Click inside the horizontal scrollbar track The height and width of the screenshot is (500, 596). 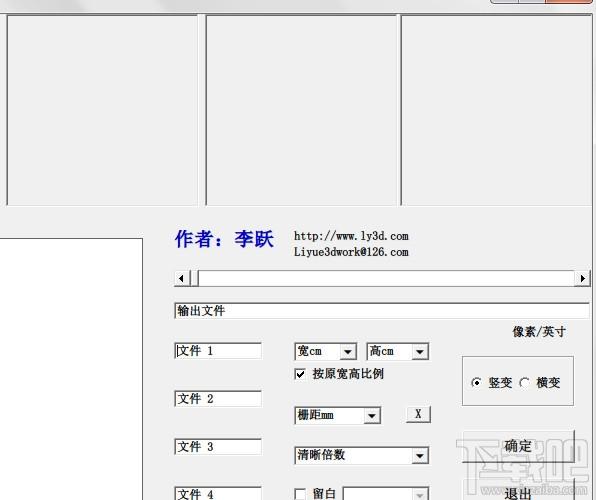coord(386,278)
